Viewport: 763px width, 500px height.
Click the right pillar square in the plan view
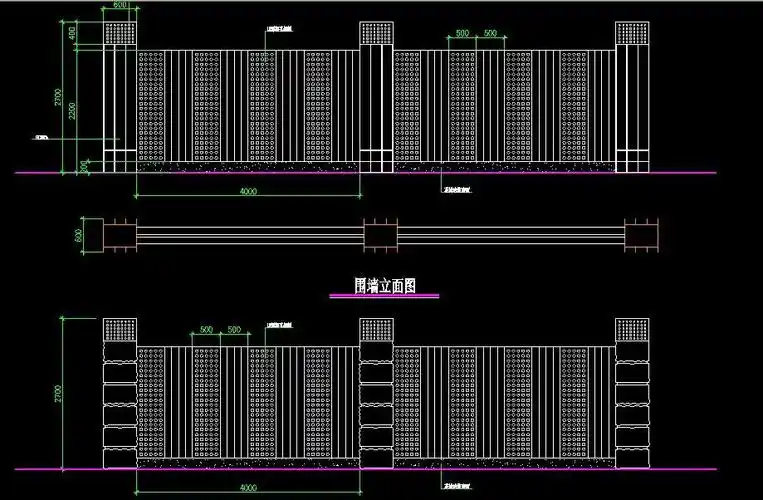click(641, 236)
